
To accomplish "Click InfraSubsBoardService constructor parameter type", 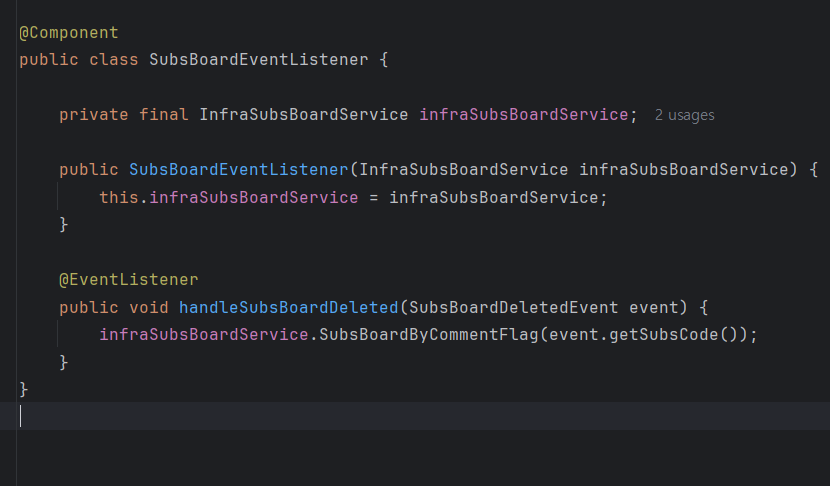I will [464, 169].
